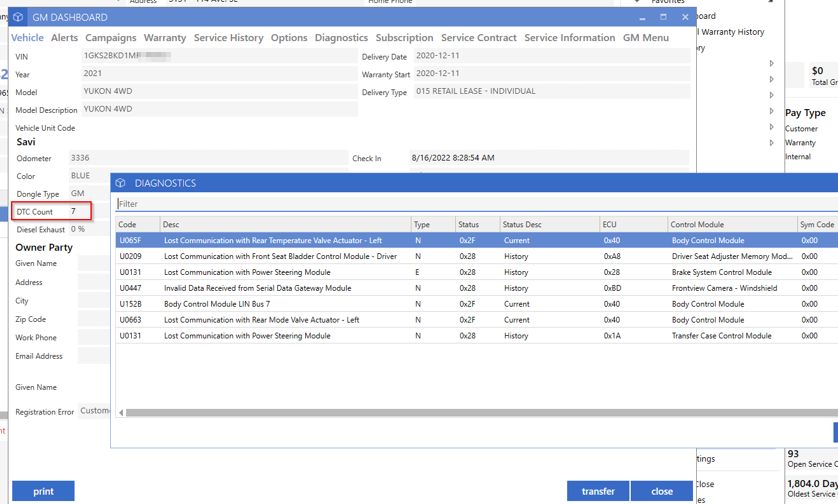Click the Delivery Type field
This screenshot has width=838, height=504.
[x=552, y=91]
